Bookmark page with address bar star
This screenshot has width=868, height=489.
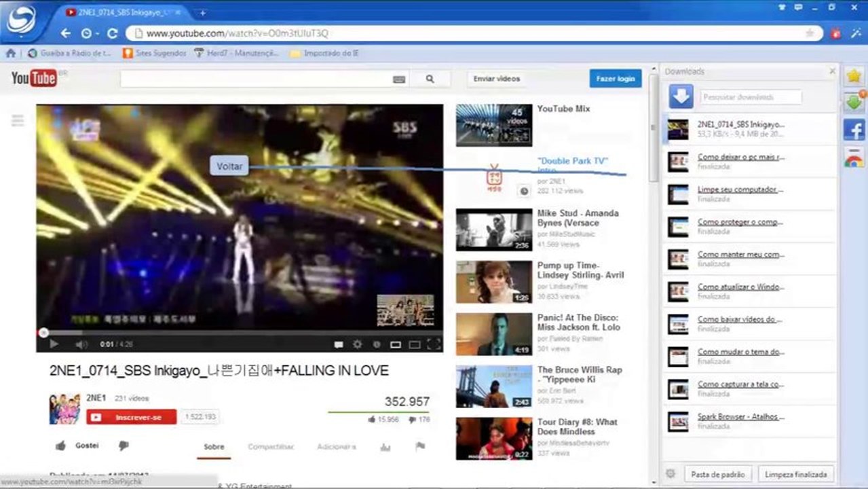pyautogui.click(x=810, y=33)
